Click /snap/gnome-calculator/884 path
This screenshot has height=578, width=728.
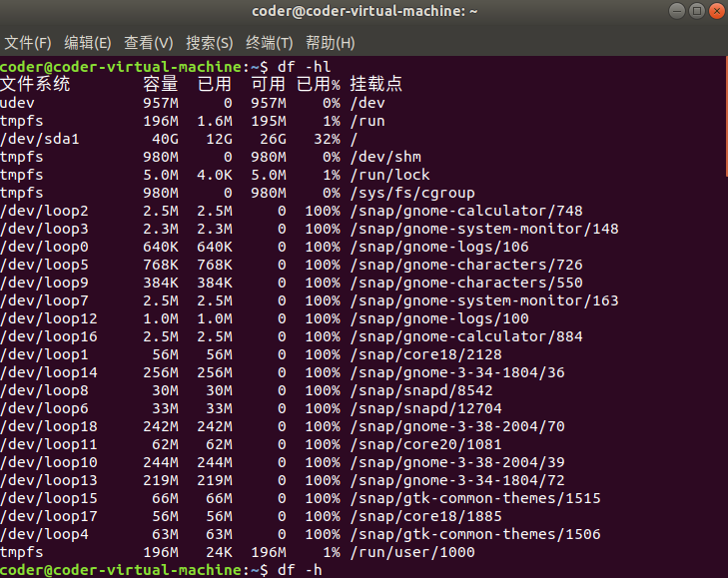466,336
